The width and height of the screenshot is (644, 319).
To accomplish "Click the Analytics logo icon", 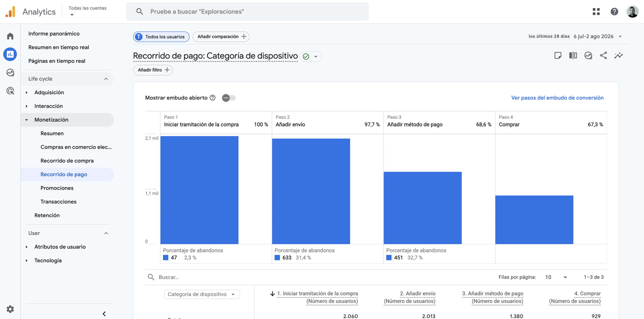I will 10,12.
